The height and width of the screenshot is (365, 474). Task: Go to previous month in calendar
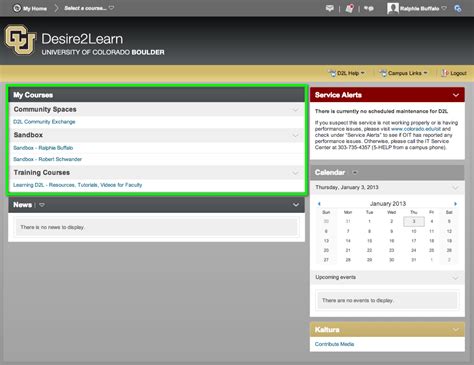pyautogui.click(x=319, y=204)
